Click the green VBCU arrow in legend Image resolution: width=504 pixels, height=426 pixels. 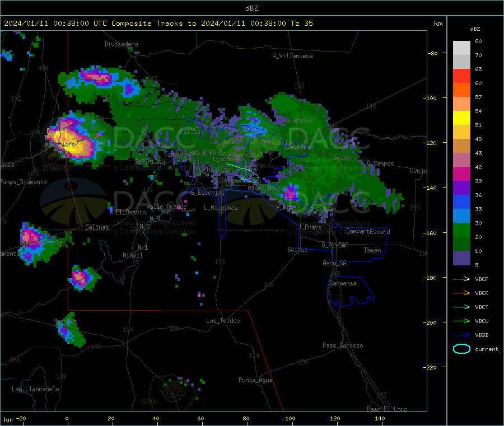point(461,321)
